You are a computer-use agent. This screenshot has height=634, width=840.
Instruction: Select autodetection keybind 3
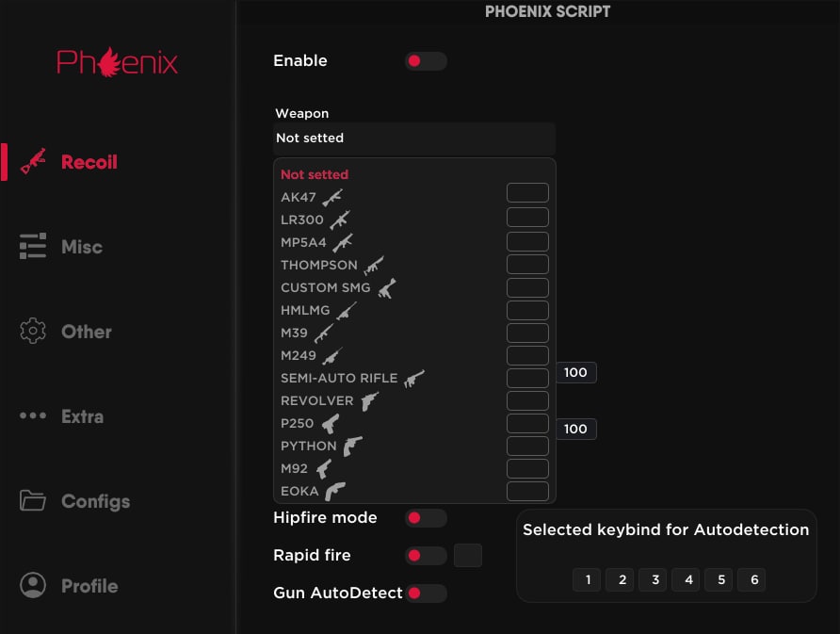pyautogui.click(x=653, y=579)
